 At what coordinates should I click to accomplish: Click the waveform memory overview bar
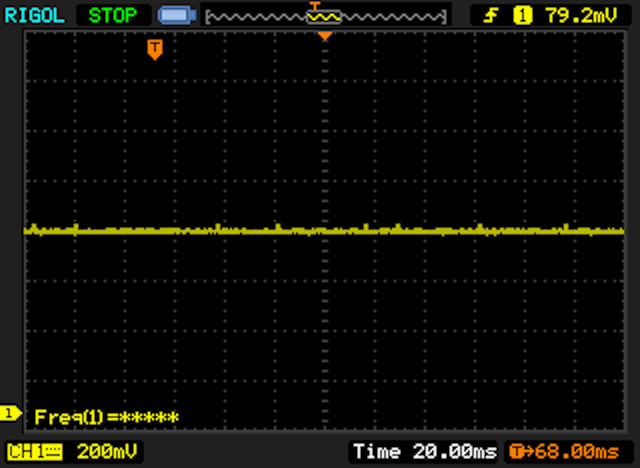click(326, 17)
